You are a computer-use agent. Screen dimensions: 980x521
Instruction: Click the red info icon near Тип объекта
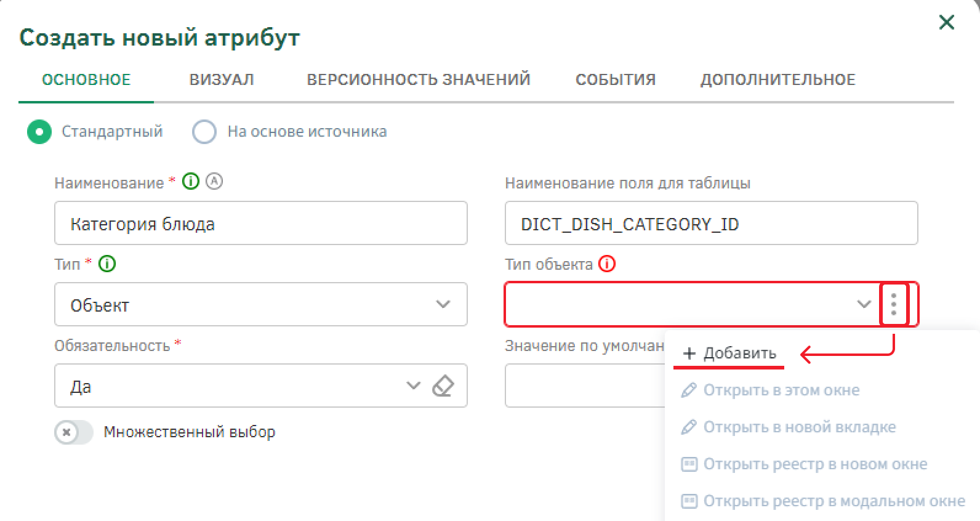click(x=607, y=264)
